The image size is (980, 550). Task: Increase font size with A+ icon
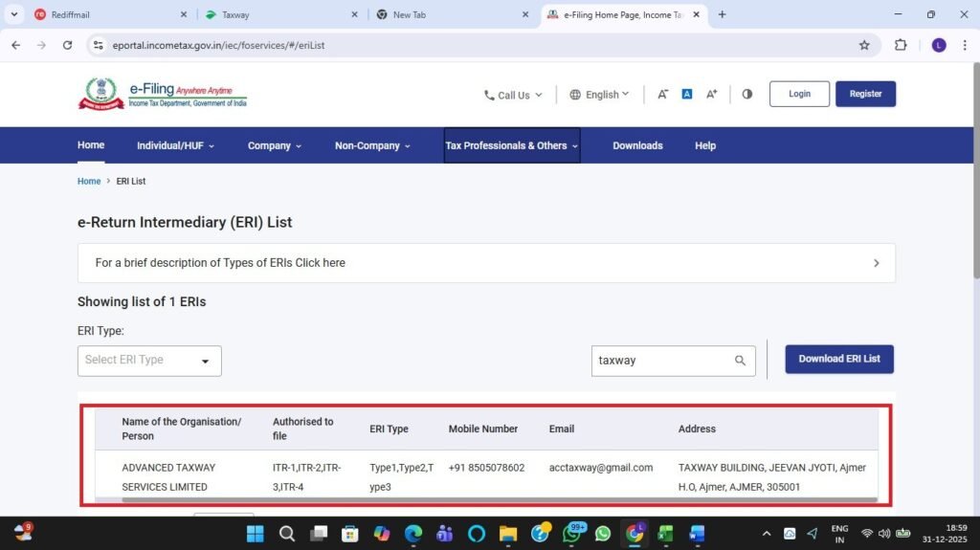tap(711, 95)
